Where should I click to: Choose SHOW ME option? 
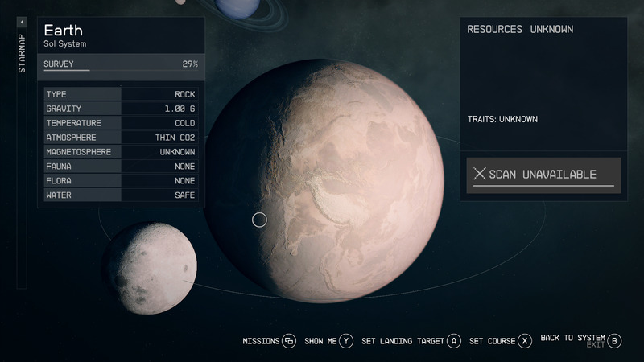[x=320, y=341]
